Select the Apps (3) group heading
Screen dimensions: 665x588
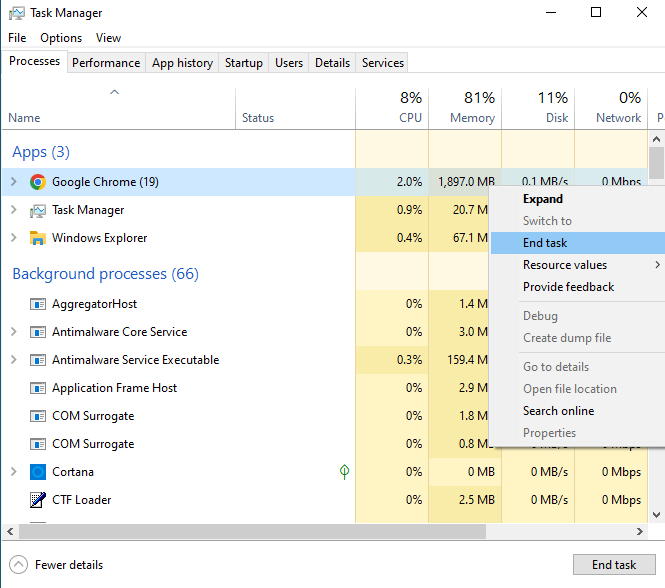41,152
